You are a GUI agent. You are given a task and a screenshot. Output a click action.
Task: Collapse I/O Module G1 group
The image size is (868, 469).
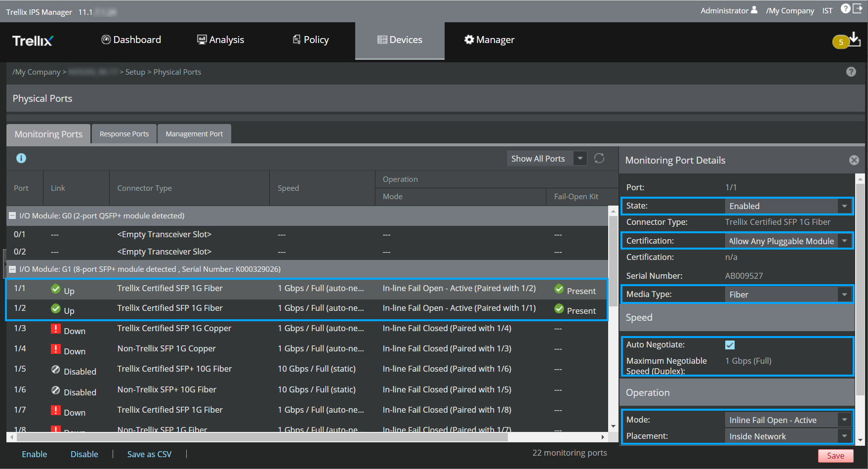[12, 269]
